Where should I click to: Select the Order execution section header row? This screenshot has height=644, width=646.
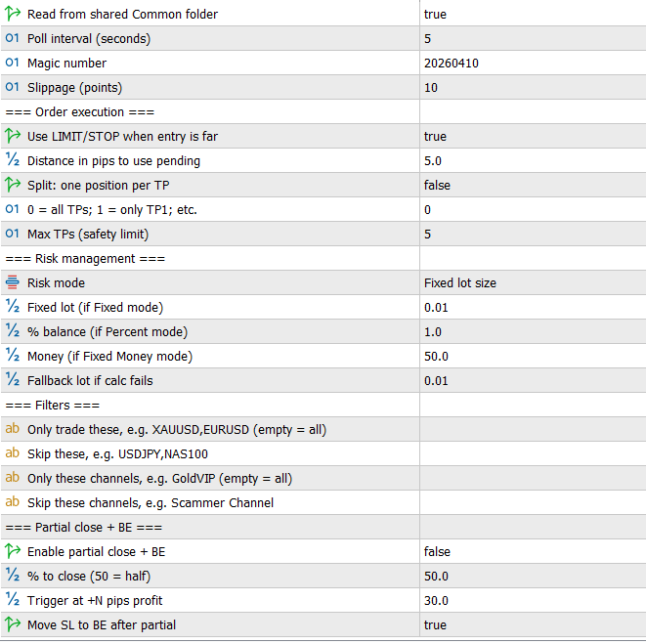pyautogui.click(x=80, y=112)
